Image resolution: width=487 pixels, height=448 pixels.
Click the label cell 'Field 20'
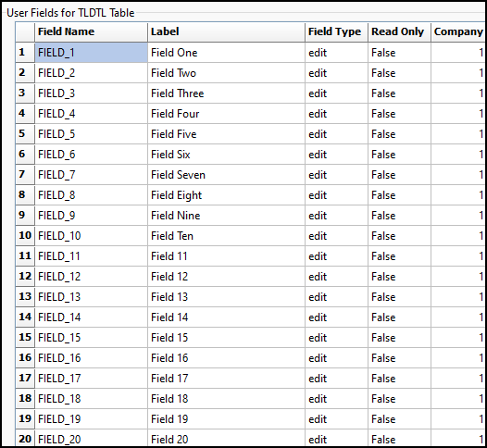click(x=227, y=439)
